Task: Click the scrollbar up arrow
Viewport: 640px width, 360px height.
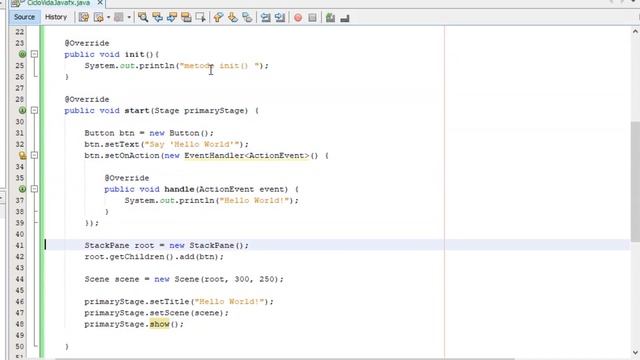Action: pos(635,31)
